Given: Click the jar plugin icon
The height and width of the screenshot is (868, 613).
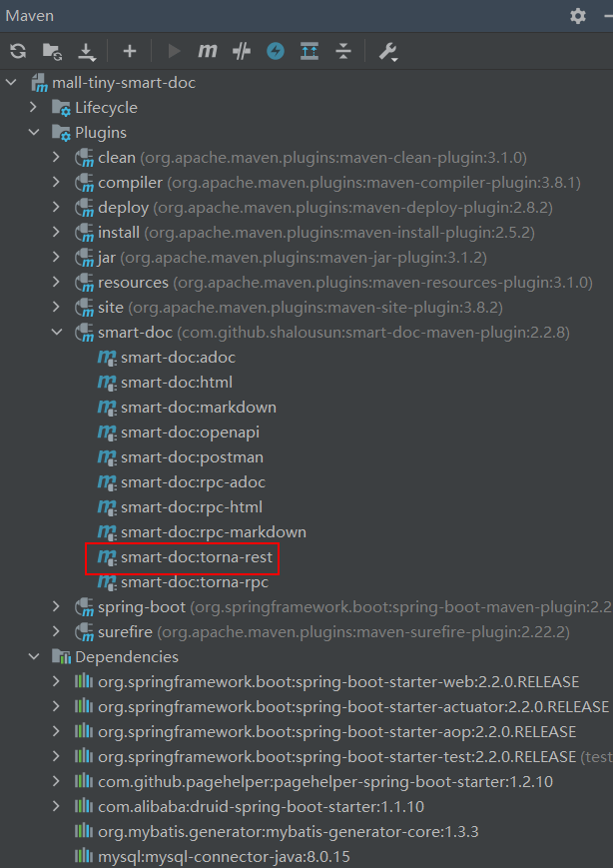Looking at the screenshot, I should pos(84,258).
